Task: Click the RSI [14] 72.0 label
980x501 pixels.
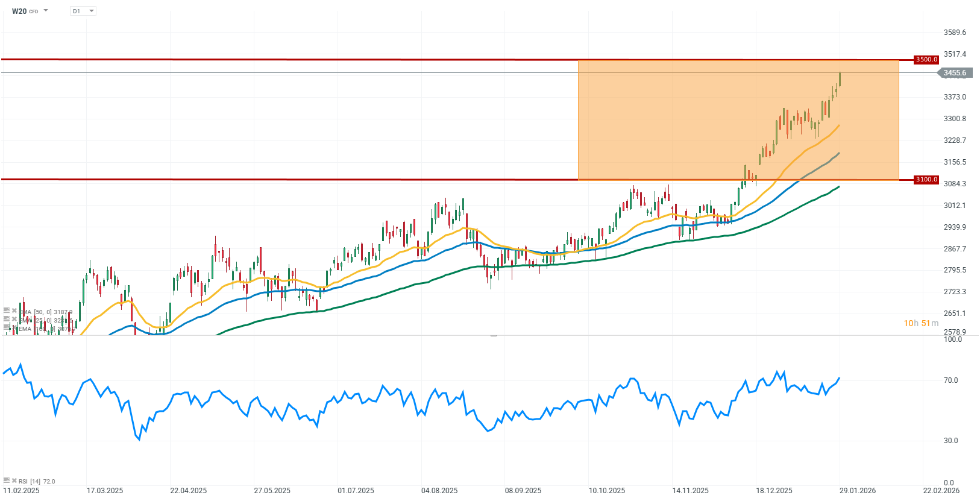Action: 37,481
